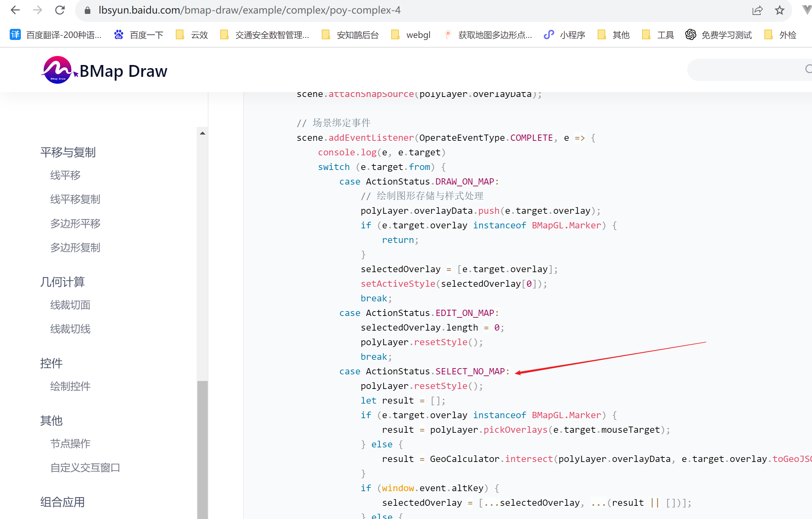Open 免费学习测试 bookmark
This screenshot has height=519, width=812.
tap(719, 35)
